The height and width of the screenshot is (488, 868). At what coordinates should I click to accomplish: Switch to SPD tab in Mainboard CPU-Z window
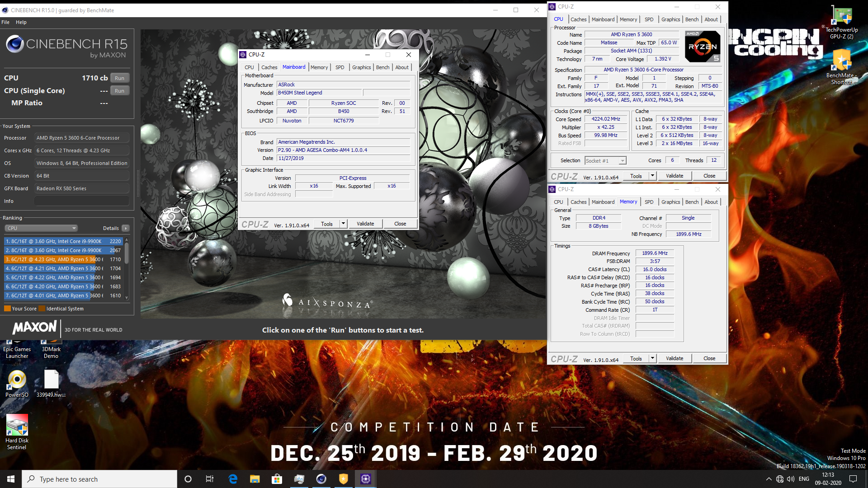pyautogui.click(x=340, y=67)
